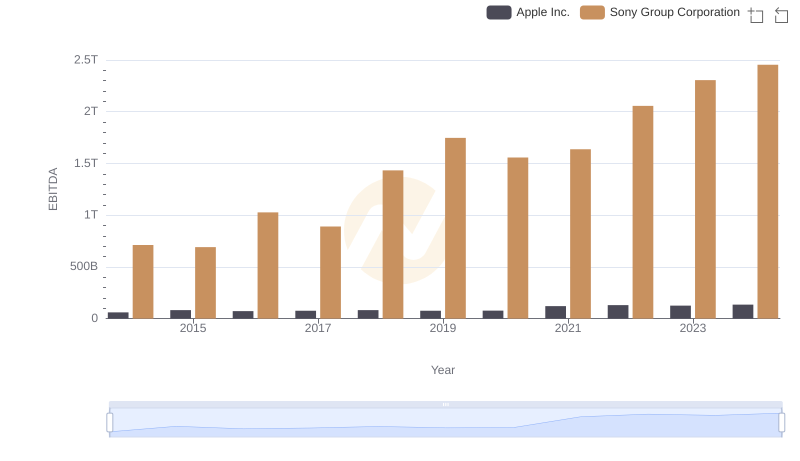Screen dimensions: 800x461
Task: Click the 2.5T y-axis label
Action: point(86,60)
